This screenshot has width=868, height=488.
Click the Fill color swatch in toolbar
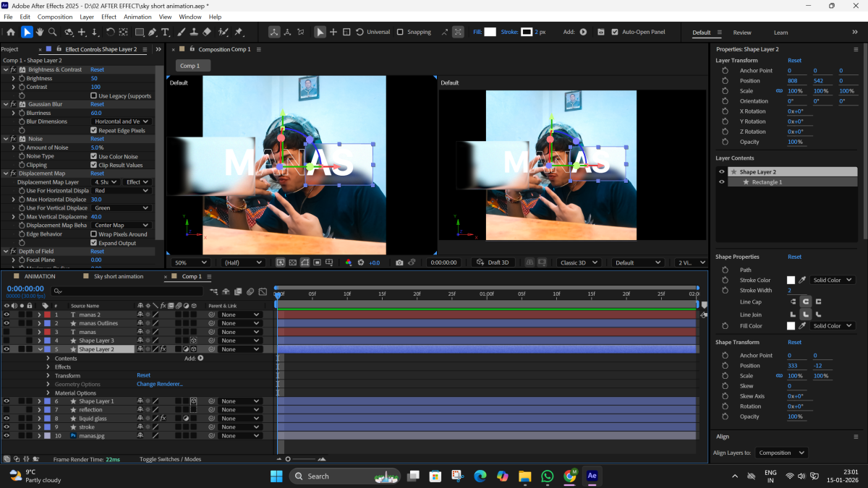490,32
